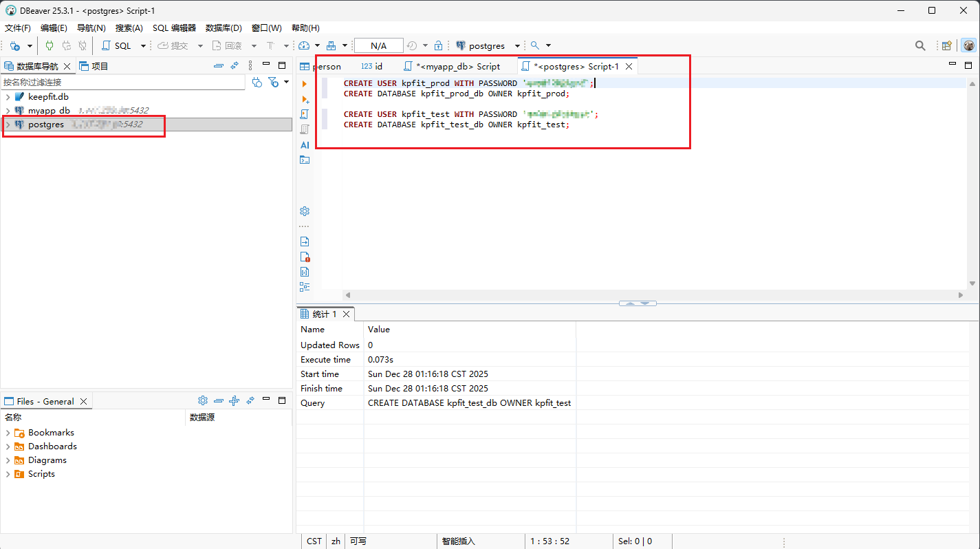Click the lock icon in the toolbar
Image resolution: width=980 pixels, height=549 pixels.
tap(438, 45)
